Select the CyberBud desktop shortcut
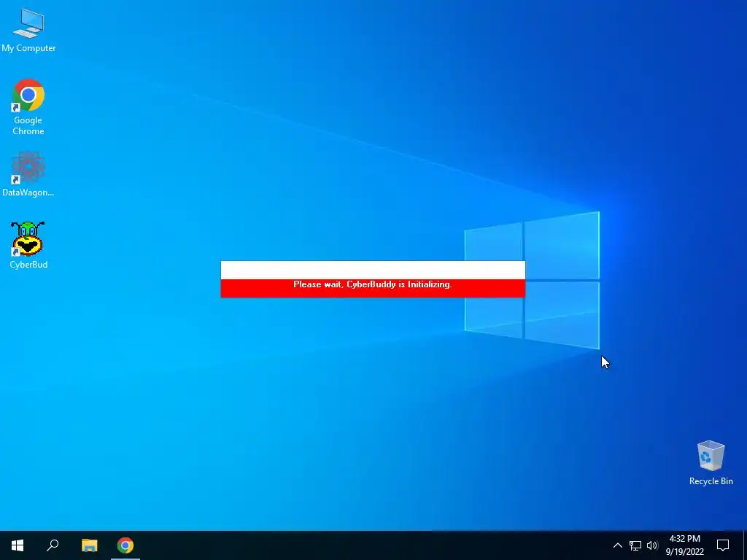Screen dimensions: 747x560 28,245
